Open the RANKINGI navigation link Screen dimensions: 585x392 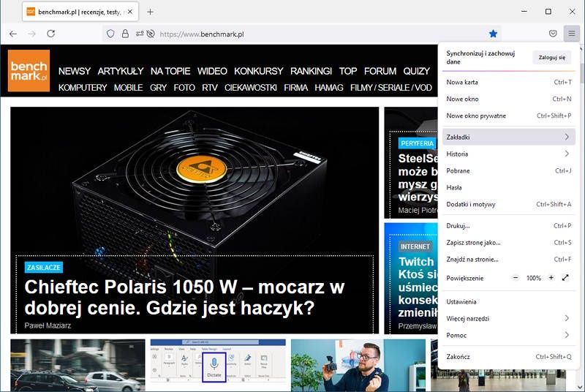click(x=312, y=71)
